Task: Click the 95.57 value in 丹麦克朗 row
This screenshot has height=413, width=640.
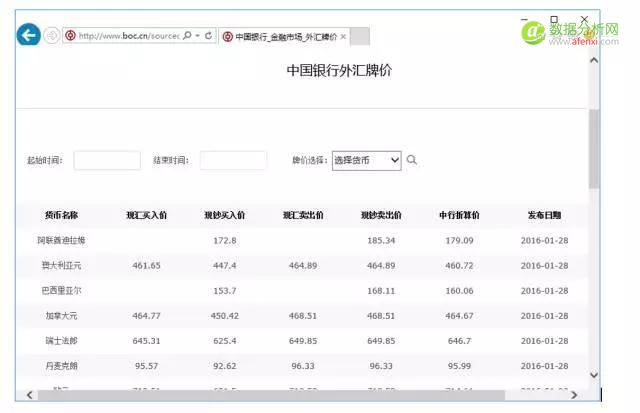Action: coord(147,366)
